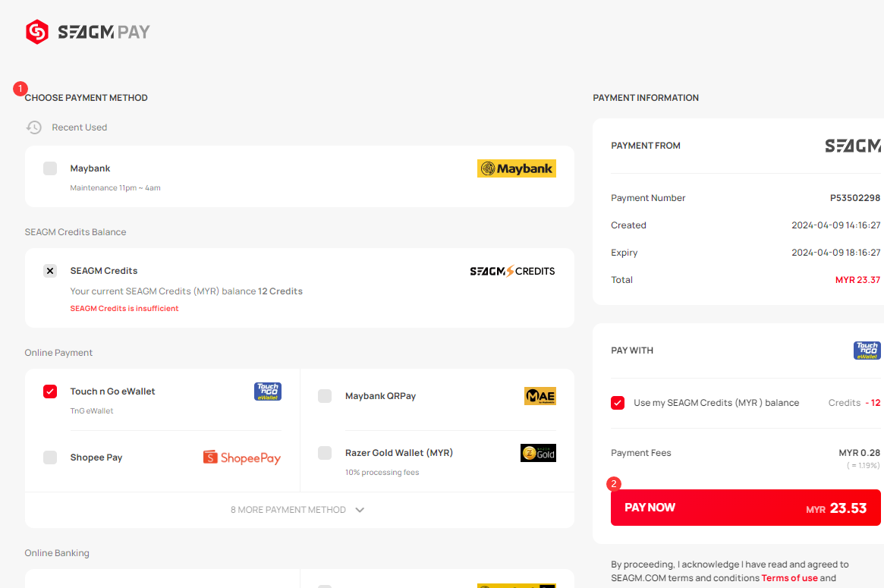Click the Razer Gold logo

coord(539,453)
